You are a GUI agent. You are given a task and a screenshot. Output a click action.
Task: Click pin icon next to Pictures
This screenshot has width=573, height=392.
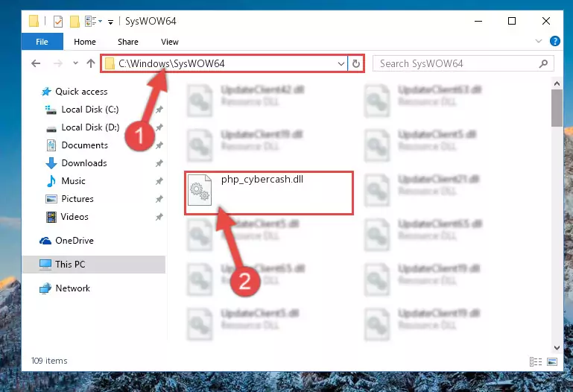159,199
